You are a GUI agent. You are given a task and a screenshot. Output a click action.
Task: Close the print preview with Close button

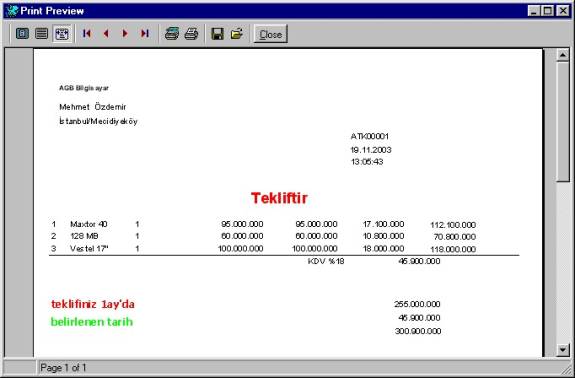point(271,34)
